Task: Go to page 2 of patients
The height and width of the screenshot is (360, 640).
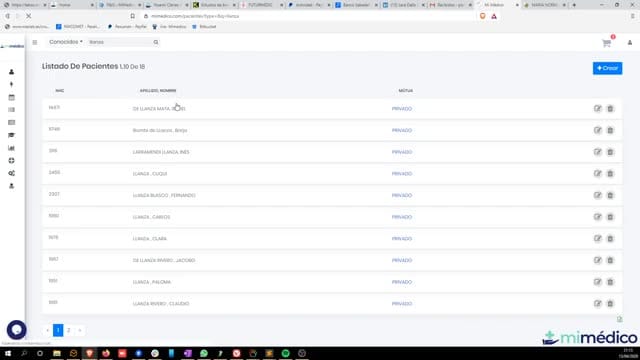Action: point(69,330)
